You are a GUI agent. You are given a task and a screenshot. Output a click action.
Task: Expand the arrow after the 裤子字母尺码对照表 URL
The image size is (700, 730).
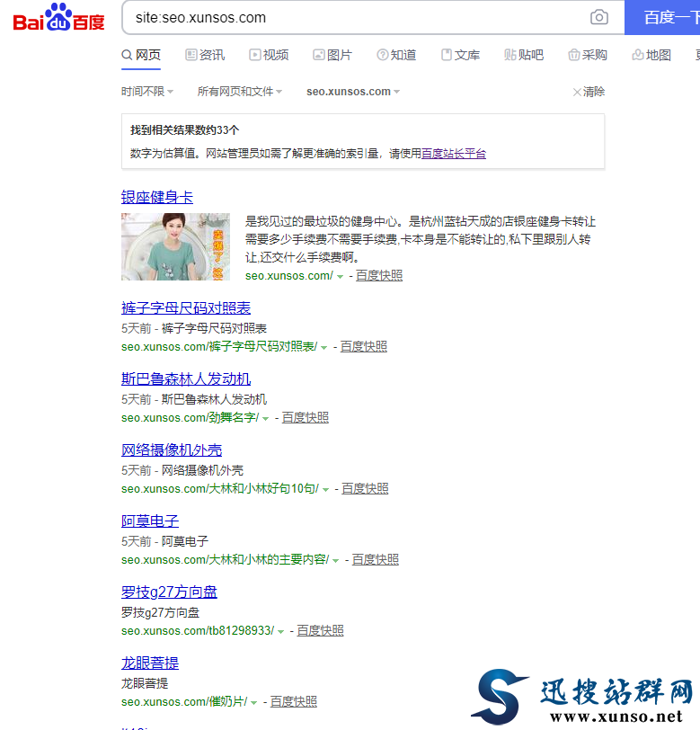click(x=323, y=347)
